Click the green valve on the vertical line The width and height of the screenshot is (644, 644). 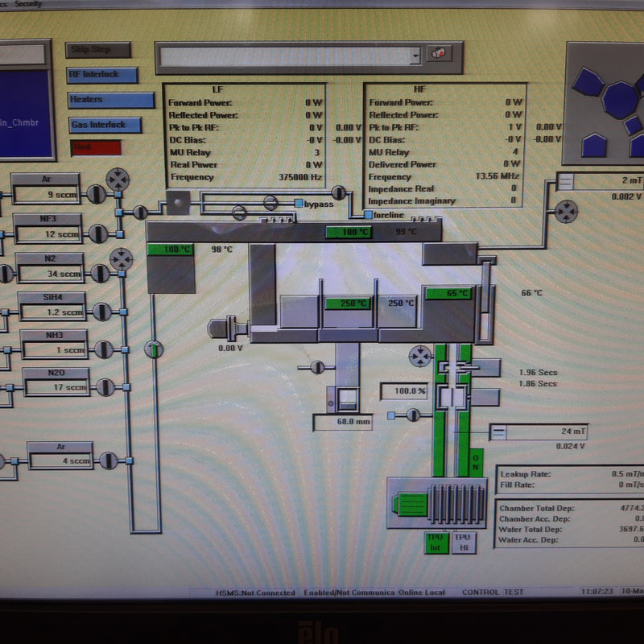[x=153, y=349]
